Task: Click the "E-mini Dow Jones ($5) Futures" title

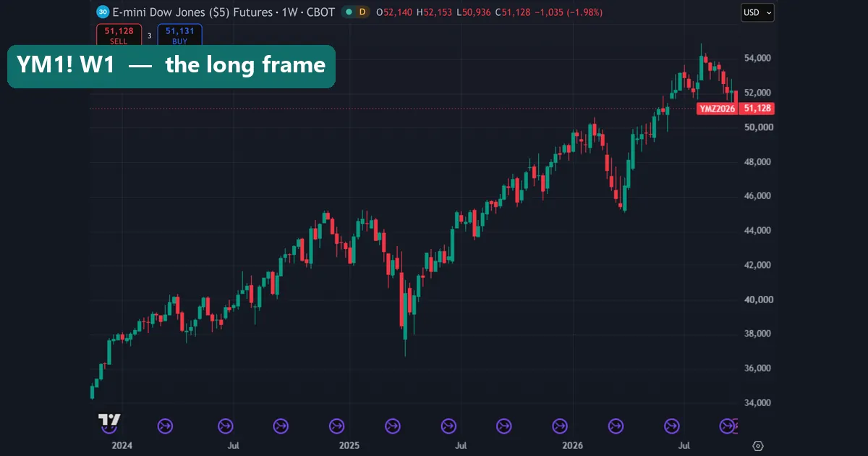Action: point(193,12)
